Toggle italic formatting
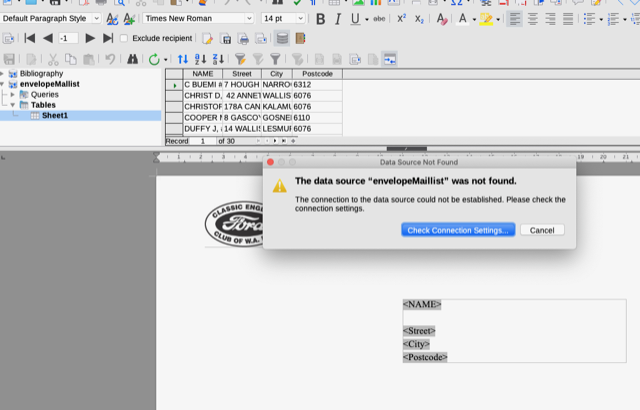The width and height of the screenshot is (640, 410). [x=338, y=19]
